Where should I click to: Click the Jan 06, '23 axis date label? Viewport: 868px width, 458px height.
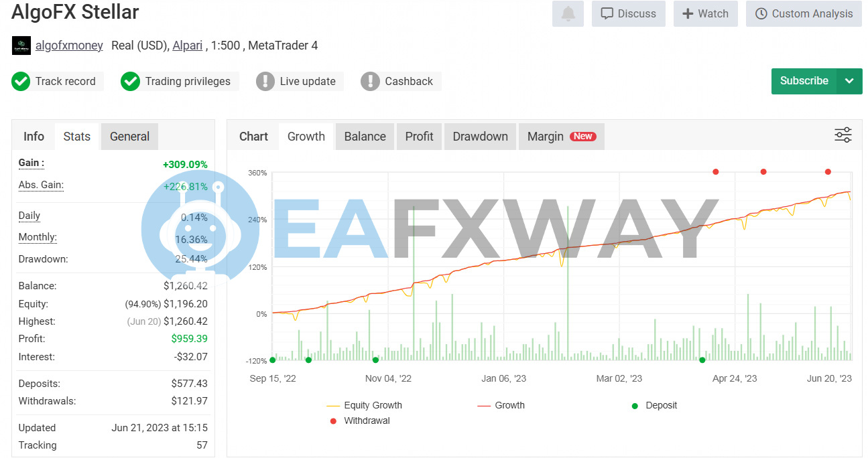[503, 378]
